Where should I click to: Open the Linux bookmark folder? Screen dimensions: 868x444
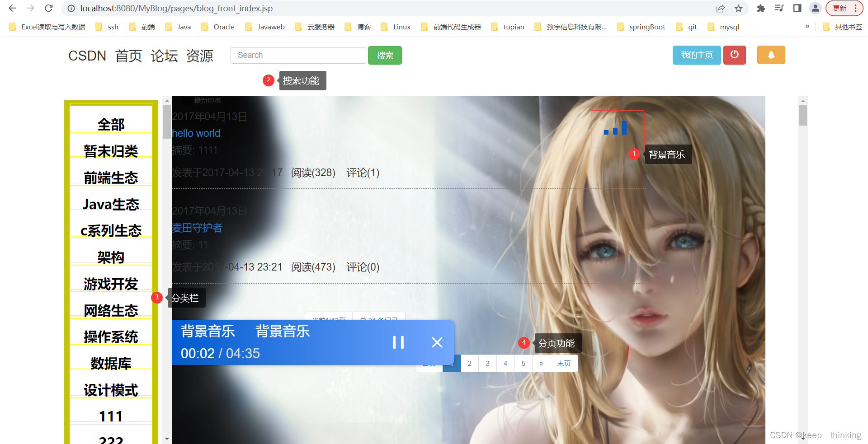(396, 27)
